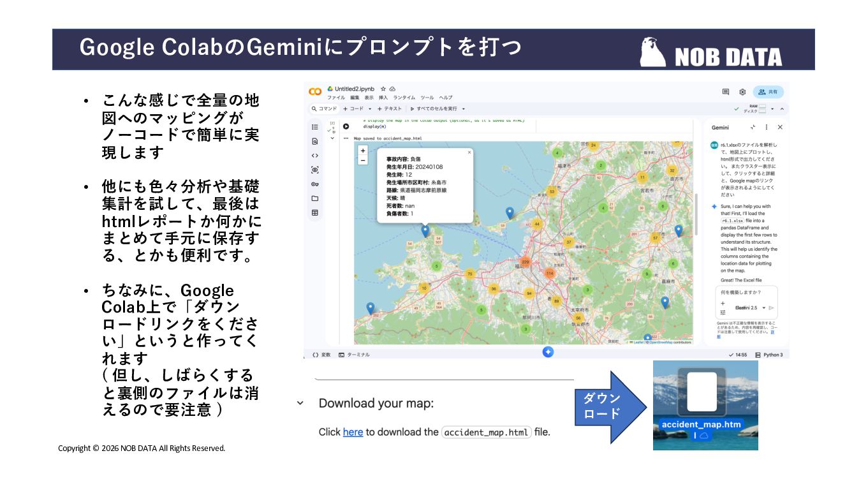Viewport: 868px width, 488px height.
Task: Open the ツール menu
Action: click(x=427, y=98)
